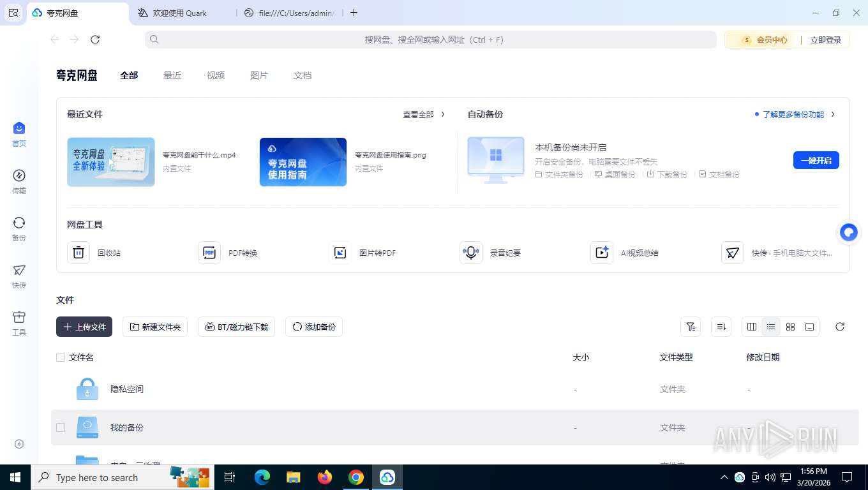868x490 pixels.
Task: Open the 我的备份 folder row
Action: pyautogui.click(x=455, y=427)
